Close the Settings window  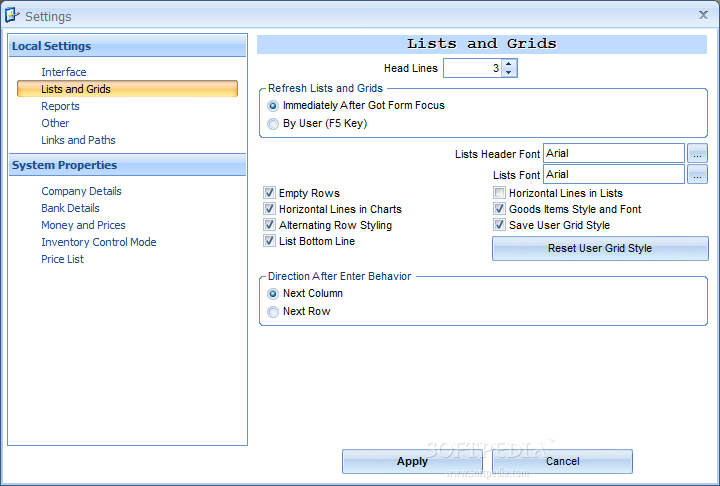pos(703,15)
